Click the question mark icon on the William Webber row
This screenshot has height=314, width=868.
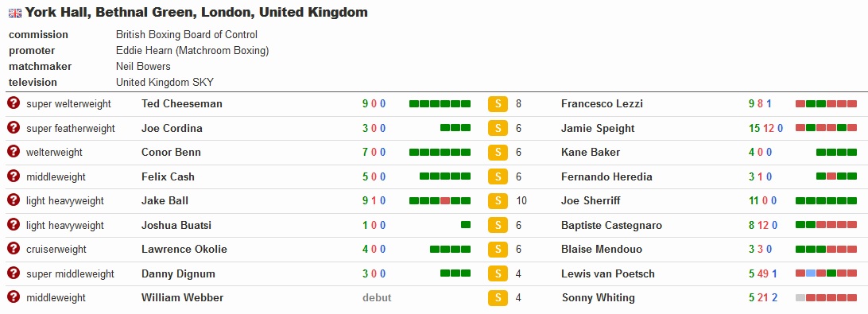click(14, 297)
